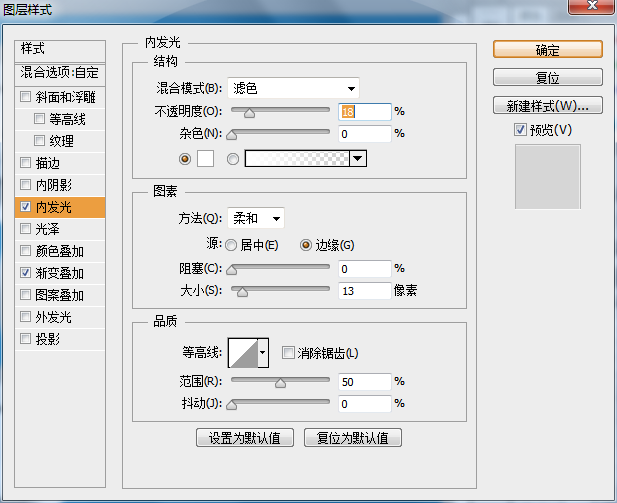Select 边缘(G) source radio
617x503 pixels.
tap(306, 245)
